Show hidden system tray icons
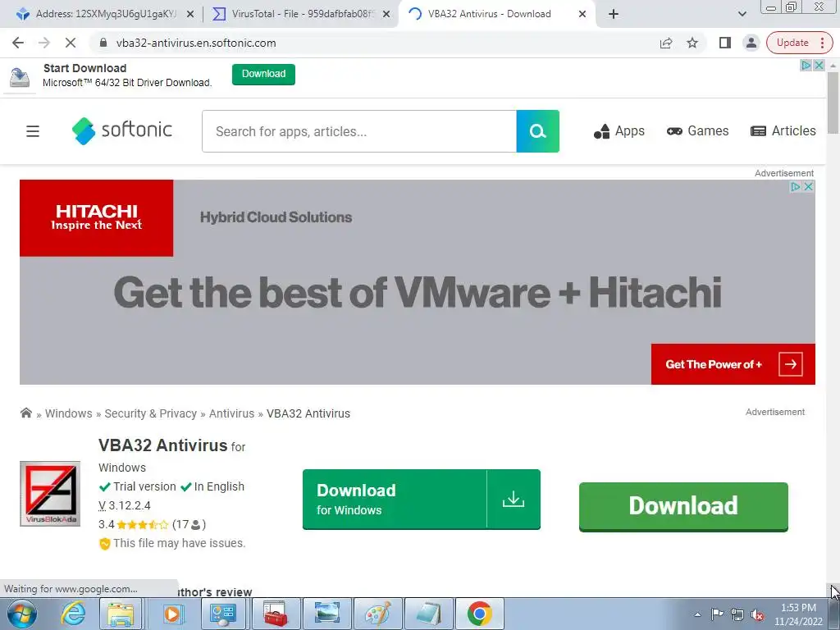 pos(697,614)
